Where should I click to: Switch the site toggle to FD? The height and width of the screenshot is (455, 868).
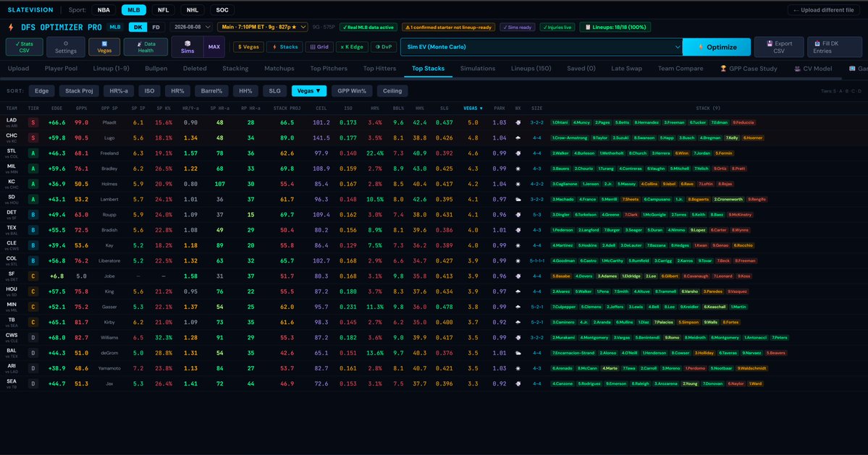tap(156, 27)
